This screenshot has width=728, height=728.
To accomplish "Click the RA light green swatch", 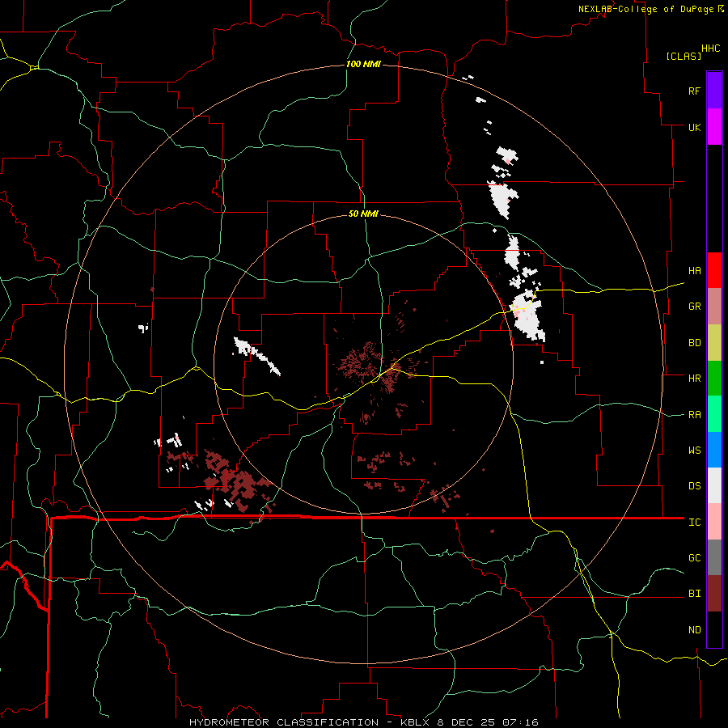I will [714, 414].
